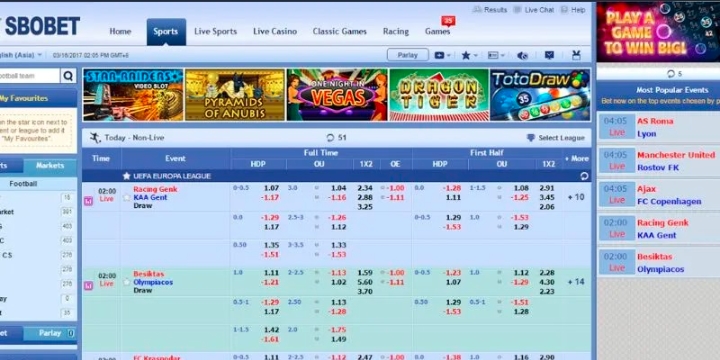Open One Night in Vegas banner
The image size is (720, 360).
[x=337, y=95]
